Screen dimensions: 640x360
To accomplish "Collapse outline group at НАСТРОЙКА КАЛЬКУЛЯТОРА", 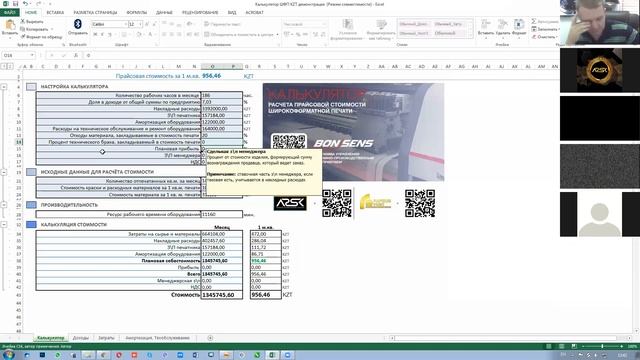I will click(4, 87).
